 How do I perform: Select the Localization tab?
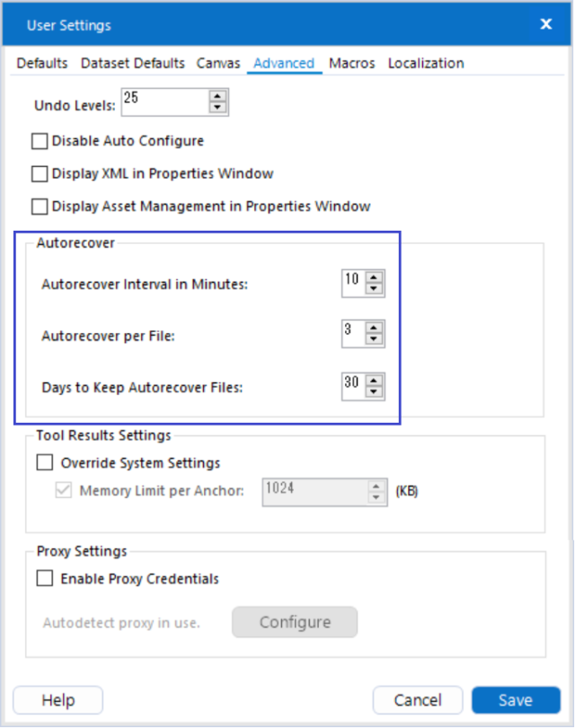426,63
